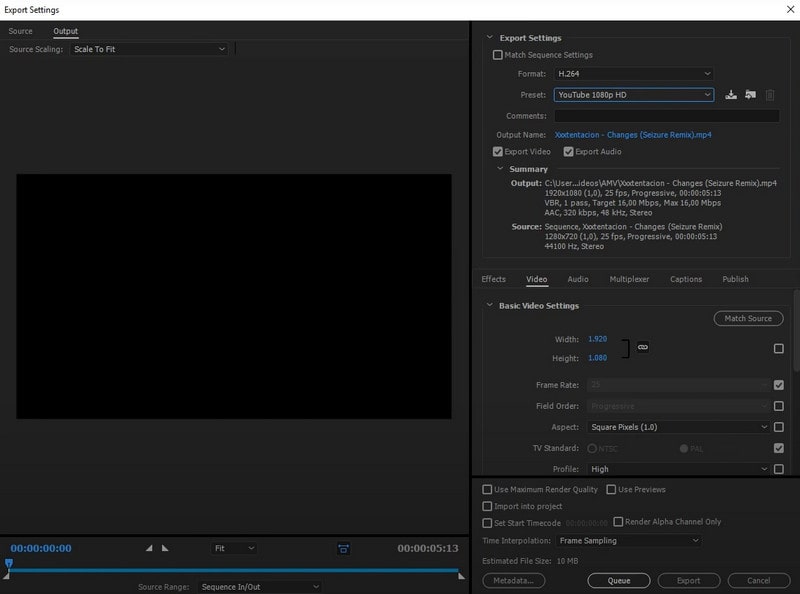Screen dimensions: 800x594
Task: Open the Format dropdown
Action: click(x=631, y=73)
